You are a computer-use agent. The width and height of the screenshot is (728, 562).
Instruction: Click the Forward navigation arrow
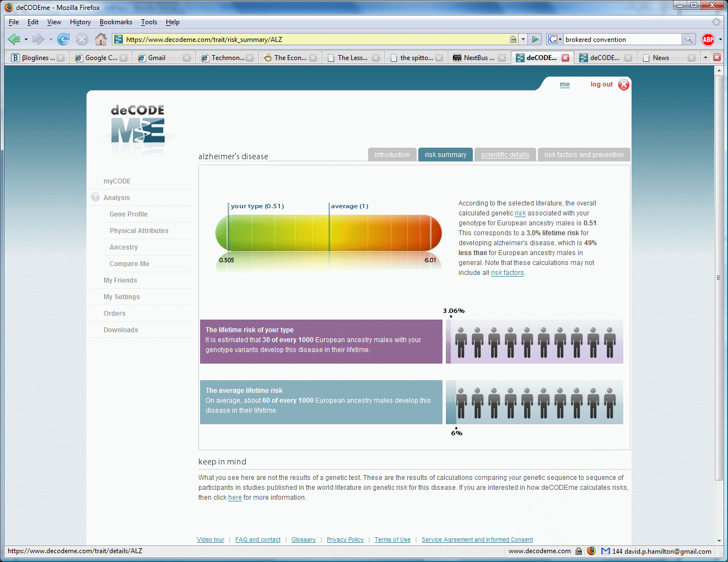38,39
